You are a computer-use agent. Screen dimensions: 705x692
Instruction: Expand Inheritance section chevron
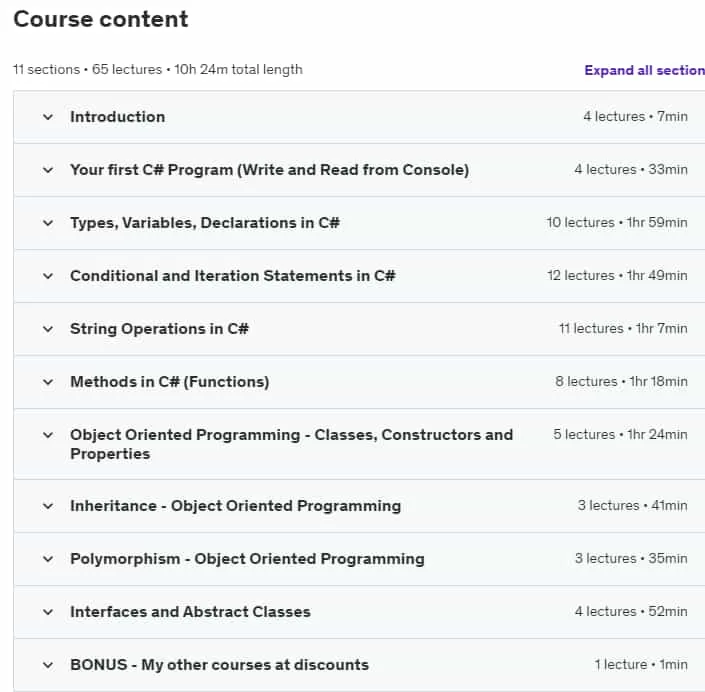[48, 506]
